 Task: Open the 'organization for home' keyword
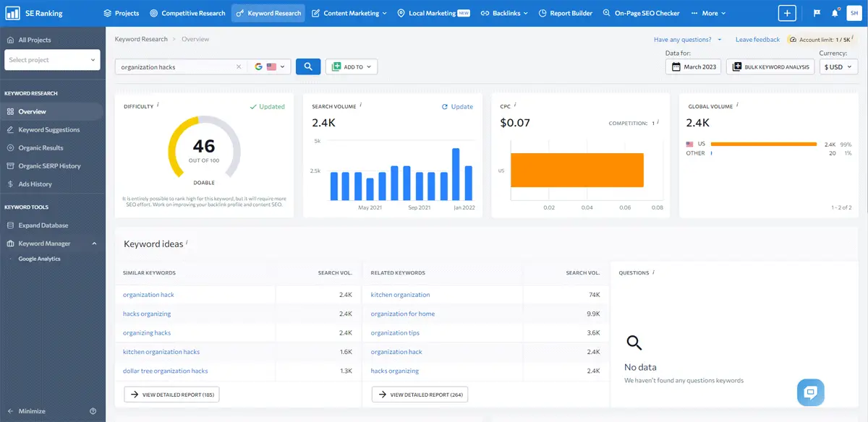(402, 314)
